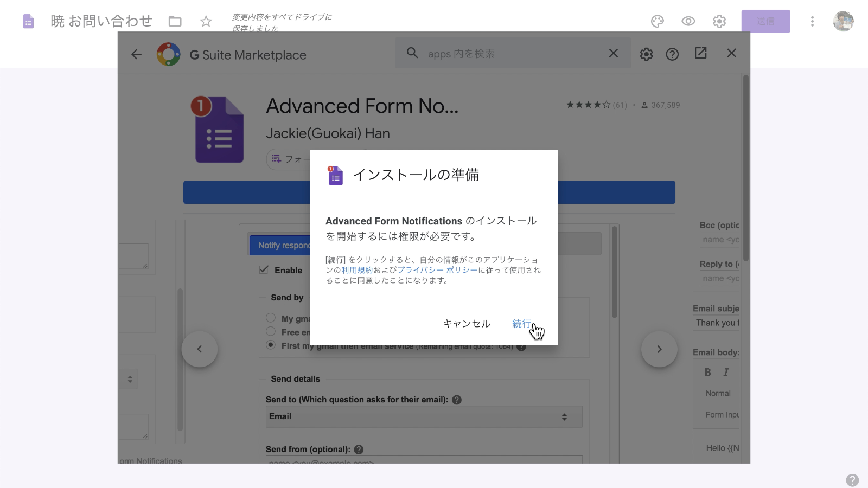Image resolution: width=868 pixels, height=488 pixels.
Task: Open marketplace help question icon
Action: pyautogui.click(x=672, y=54)
